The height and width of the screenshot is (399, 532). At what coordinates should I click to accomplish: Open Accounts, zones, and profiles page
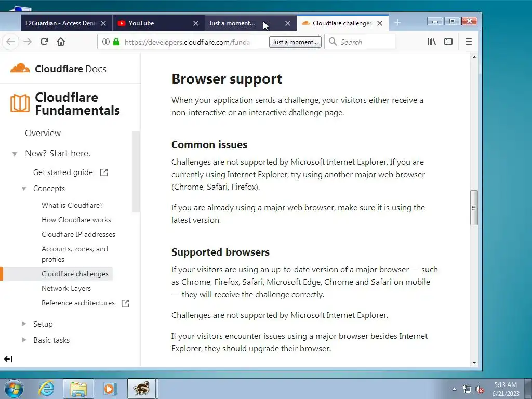[75, 254]
